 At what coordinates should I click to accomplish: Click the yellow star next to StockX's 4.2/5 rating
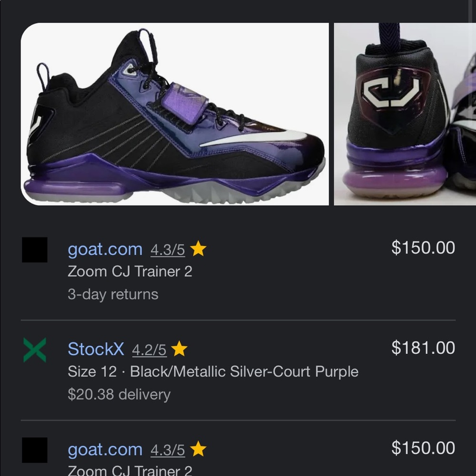click(x=179, y=349)
